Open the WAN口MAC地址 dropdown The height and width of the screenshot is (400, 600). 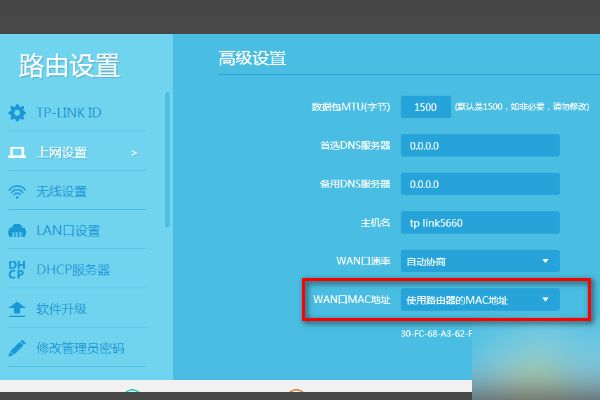pos(480,299)
